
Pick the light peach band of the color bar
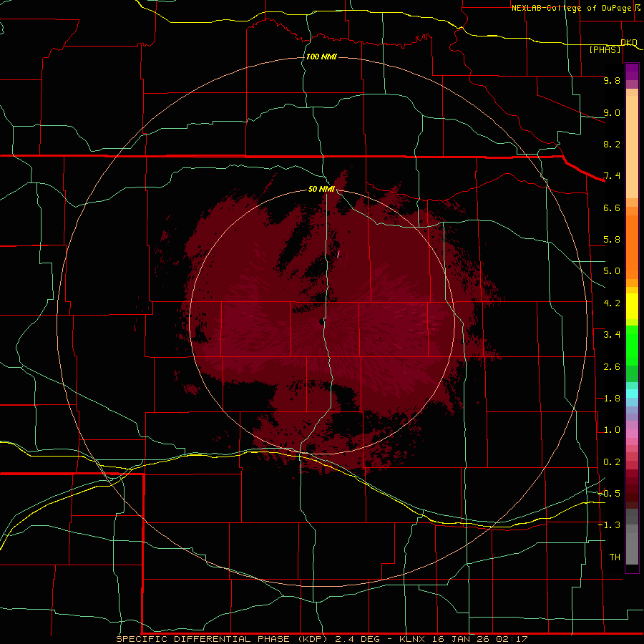pos(632,147)
